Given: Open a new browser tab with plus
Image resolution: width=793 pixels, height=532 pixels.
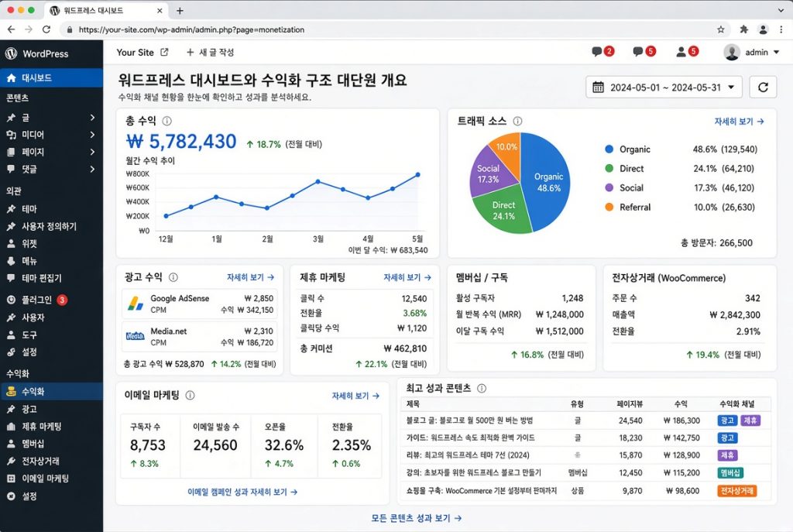Looking at the screenshot, I should point(180,11).
